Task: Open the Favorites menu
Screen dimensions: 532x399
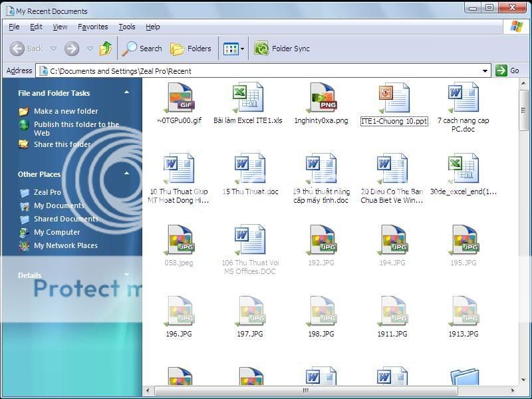Action: 92,27
